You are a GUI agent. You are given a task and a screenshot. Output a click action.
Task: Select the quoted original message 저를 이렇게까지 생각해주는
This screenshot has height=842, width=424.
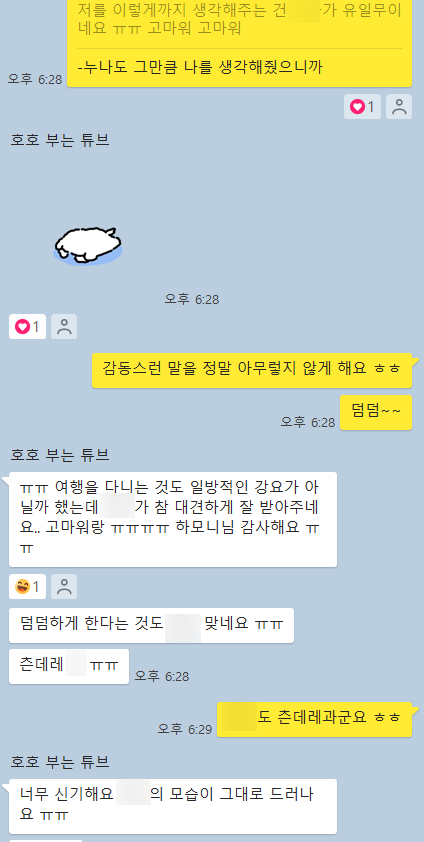point(239,19)
